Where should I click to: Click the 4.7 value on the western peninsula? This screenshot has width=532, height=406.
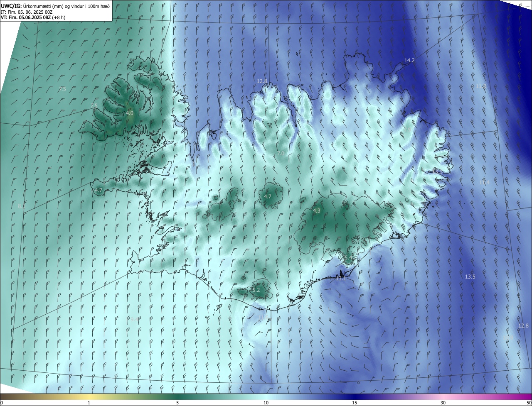[x=99, y=191]
